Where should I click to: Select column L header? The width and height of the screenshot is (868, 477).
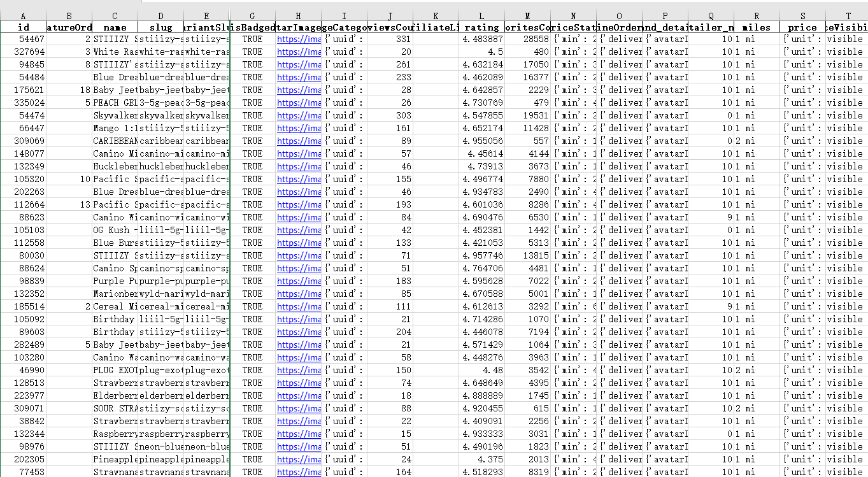pyautogui.click(x=481, y=16)
